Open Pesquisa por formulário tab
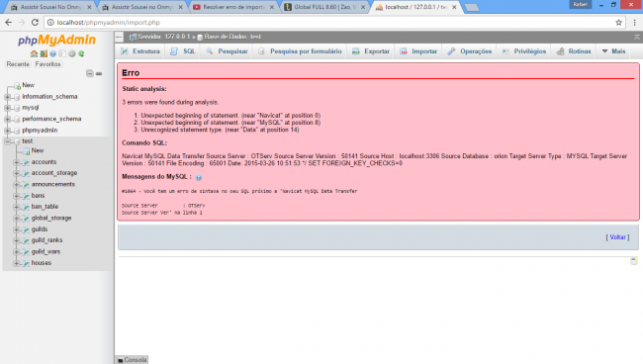 300,51
